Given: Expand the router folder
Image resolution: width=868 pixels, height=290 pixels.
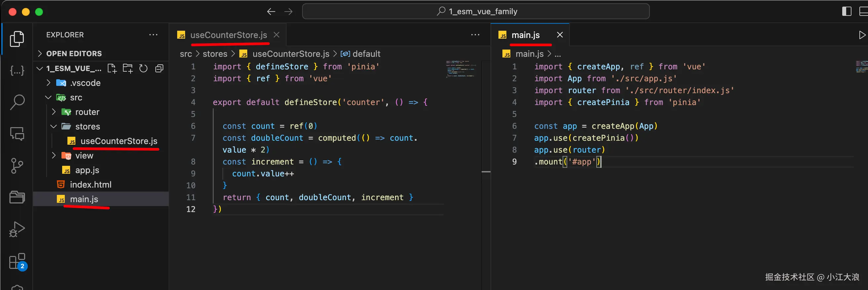Looking at the screenshot, I should pyautogui.click(x=54, y=112).
